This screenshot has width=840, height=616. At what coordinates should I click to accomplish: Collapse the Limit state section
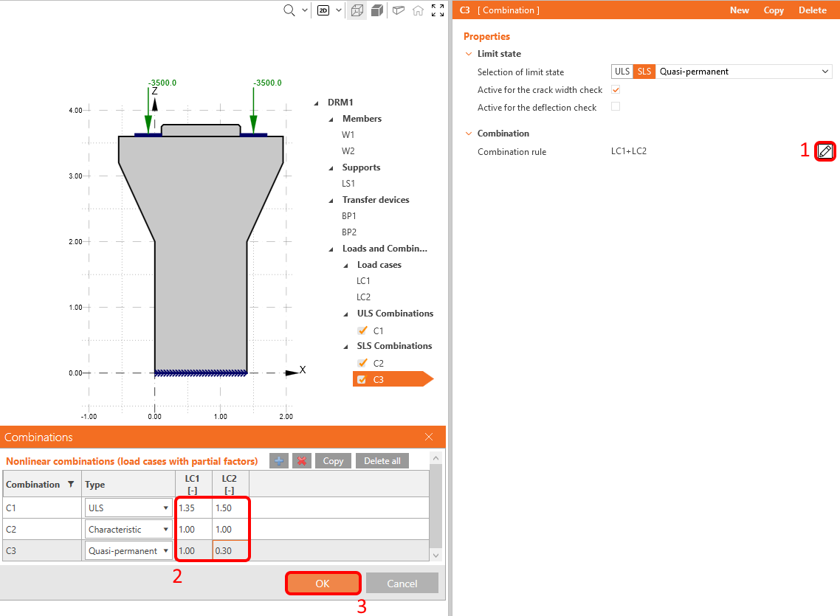point(469,54)
